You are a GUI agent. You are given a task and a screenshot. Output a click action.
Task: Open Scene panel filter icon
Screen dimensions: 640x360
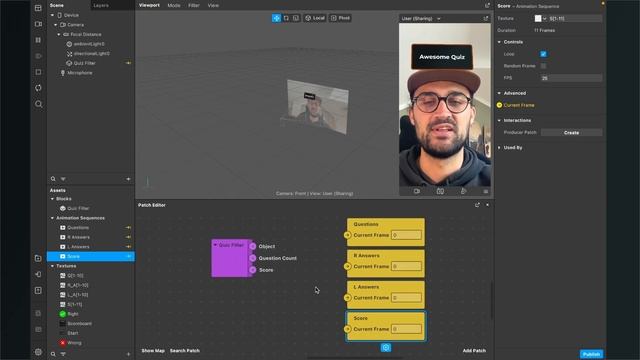(63, 179)
